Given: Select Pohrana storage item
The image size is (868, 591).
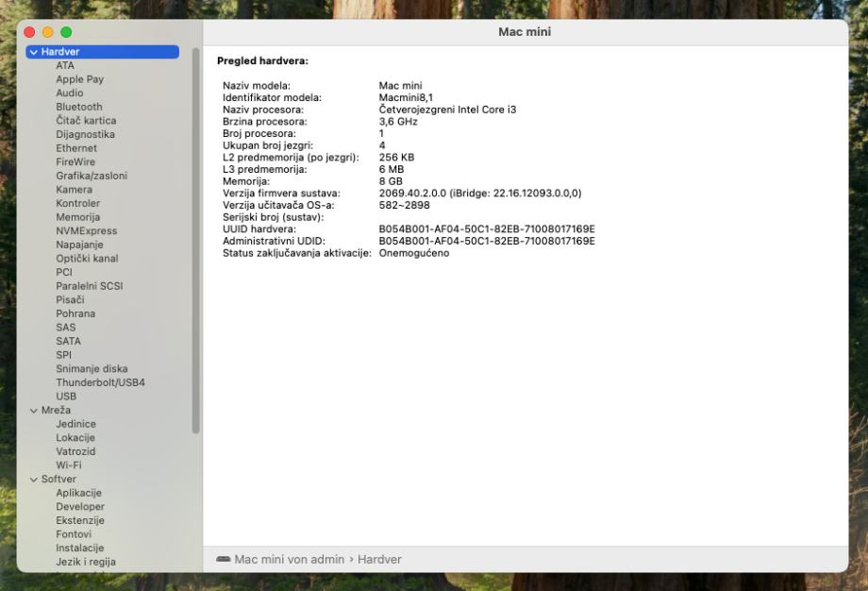Looking at the screenshot, I should tap(75, 313).
